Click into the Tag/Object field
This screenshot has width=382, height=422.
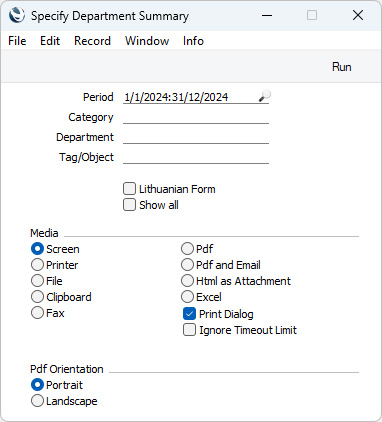pyautogui.click(x=196, y=157)
